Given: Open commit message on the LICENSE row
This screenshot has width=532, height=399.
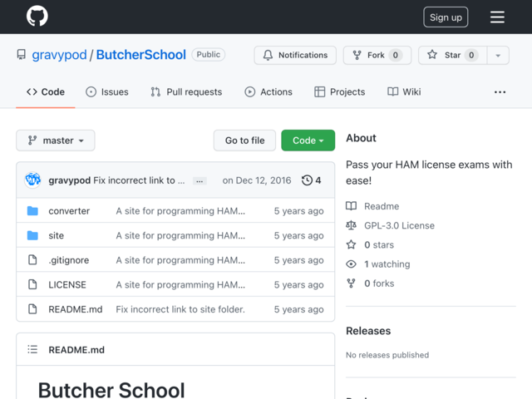Looking at the screenshot, I should (x=180, y=284).
